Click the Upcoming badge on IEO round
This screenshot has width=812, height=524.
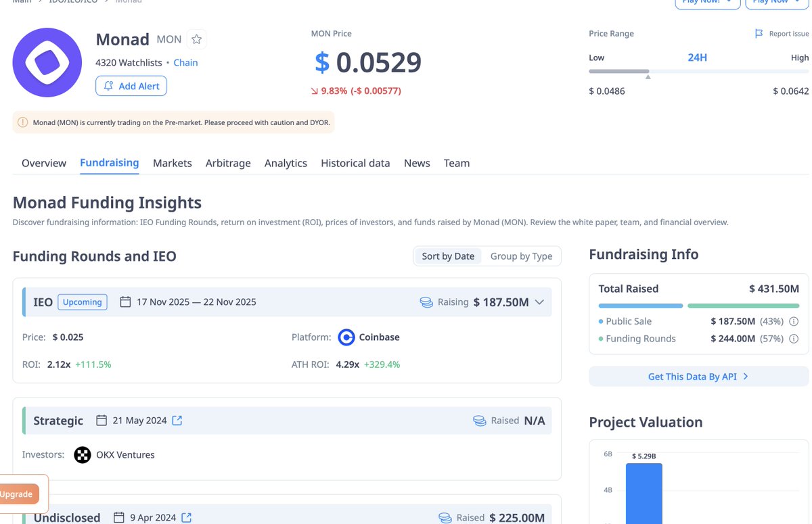83,302
